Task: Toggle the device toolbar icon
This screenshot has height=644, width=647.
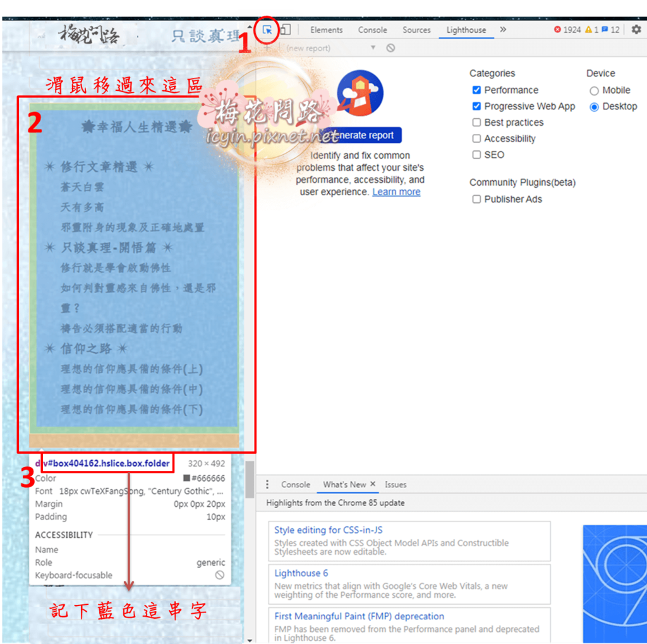Action: (x=286, y=30)
